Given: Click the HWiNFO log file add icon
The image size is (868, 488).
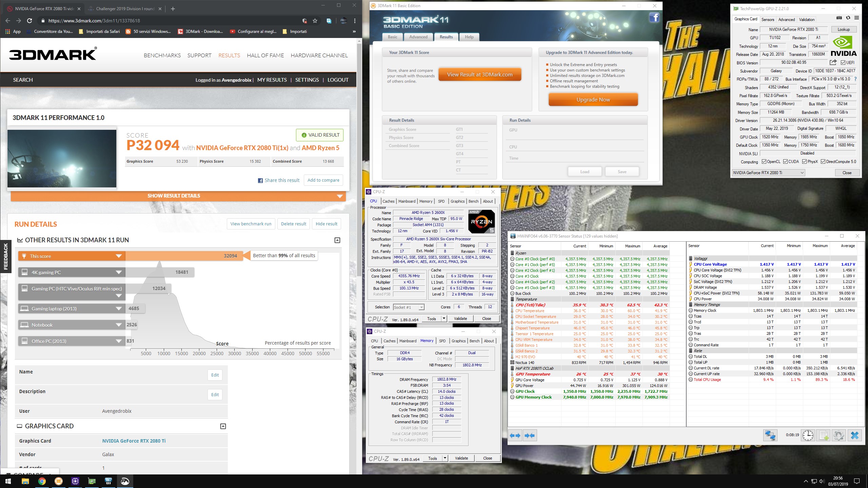Looking at the screenshot, I should coord(824,435).
